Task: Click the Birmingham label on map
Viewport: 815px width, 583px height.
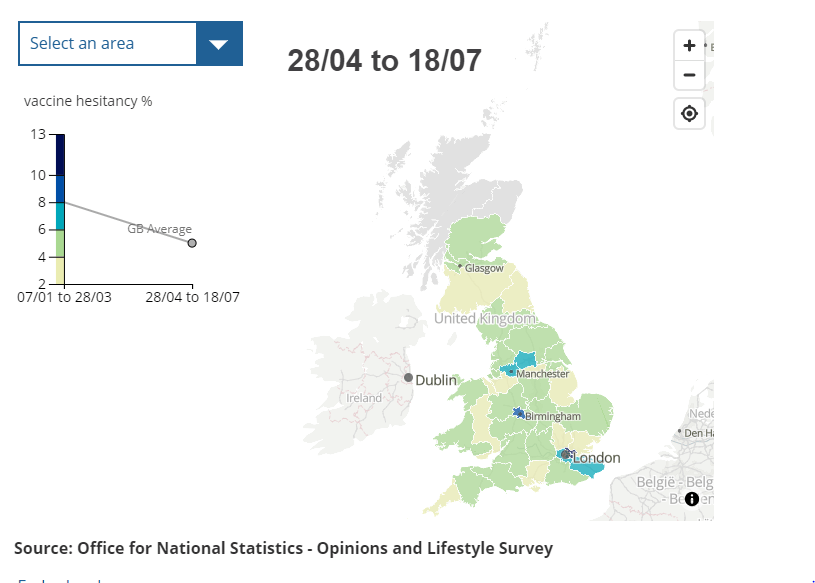Action: (552, 416)
